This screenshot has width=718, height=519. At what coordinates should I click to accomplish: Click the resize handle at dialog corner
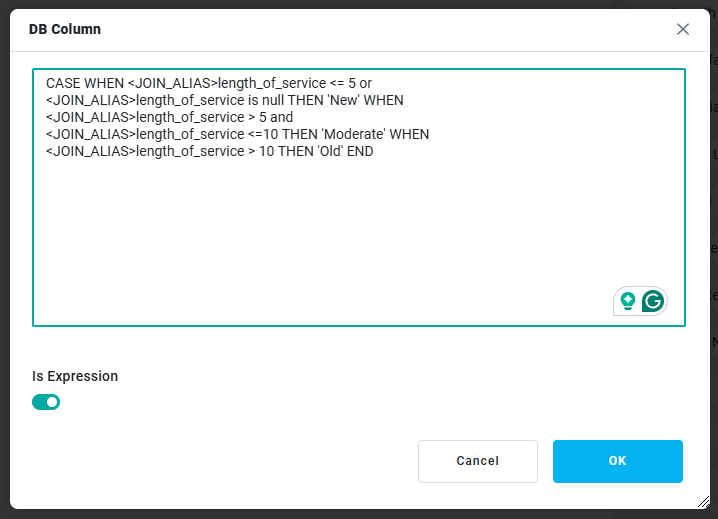pyautogui.click(x=703, y=502)
